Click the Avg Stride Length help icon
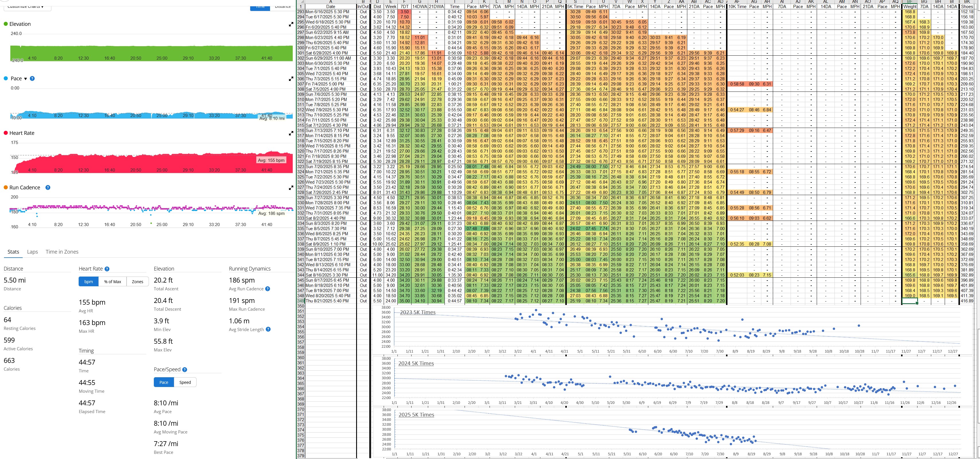Viewport: 980px width, 459px height. coord(268,329)
